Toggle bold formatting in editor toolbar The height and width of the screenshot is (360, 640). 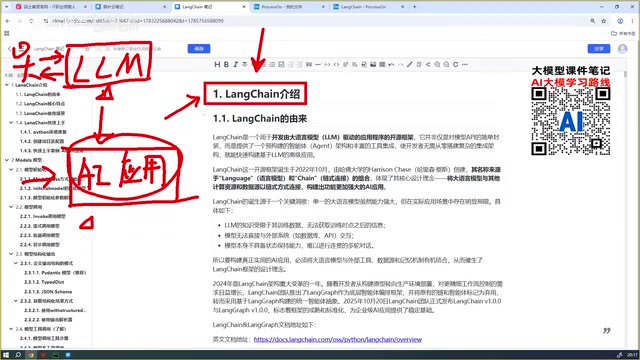(227, 64)
